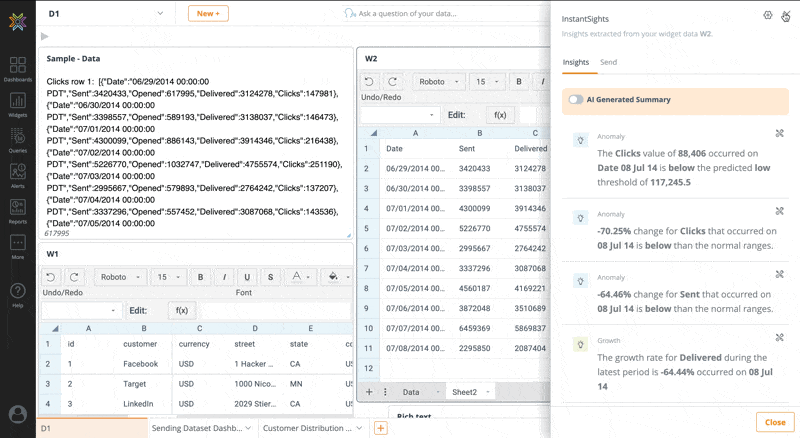Click the undo icon in W1 toolbar

[53, 277]
